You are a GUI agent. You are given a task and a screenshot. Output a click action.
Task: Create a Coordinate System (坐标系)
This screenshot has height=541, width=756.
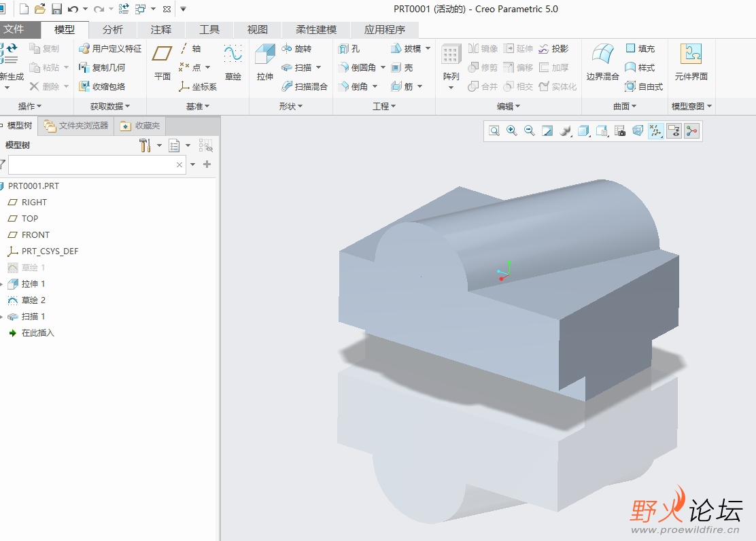point(198,86)
